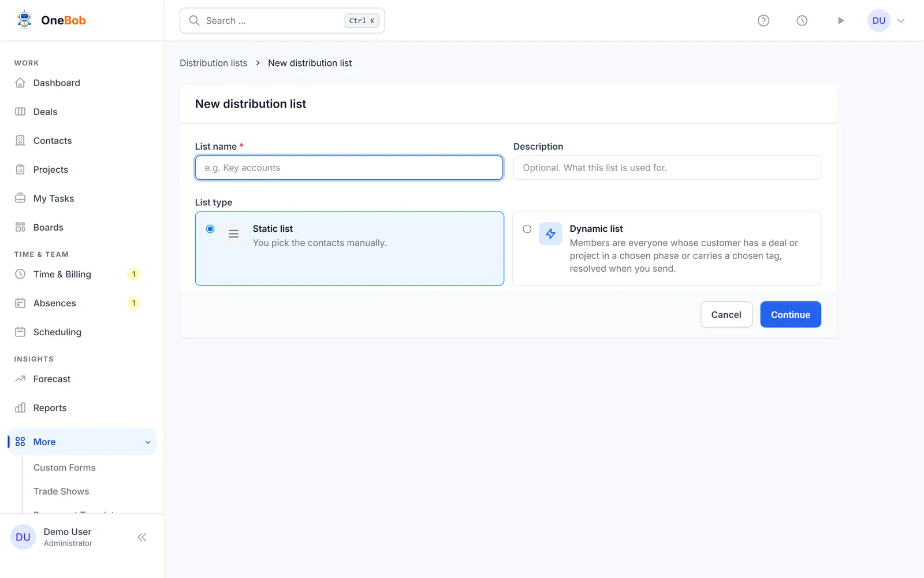Click the Forecast trend icon
The height and width of the screenshot is (578, 924).
coord(20,379)
